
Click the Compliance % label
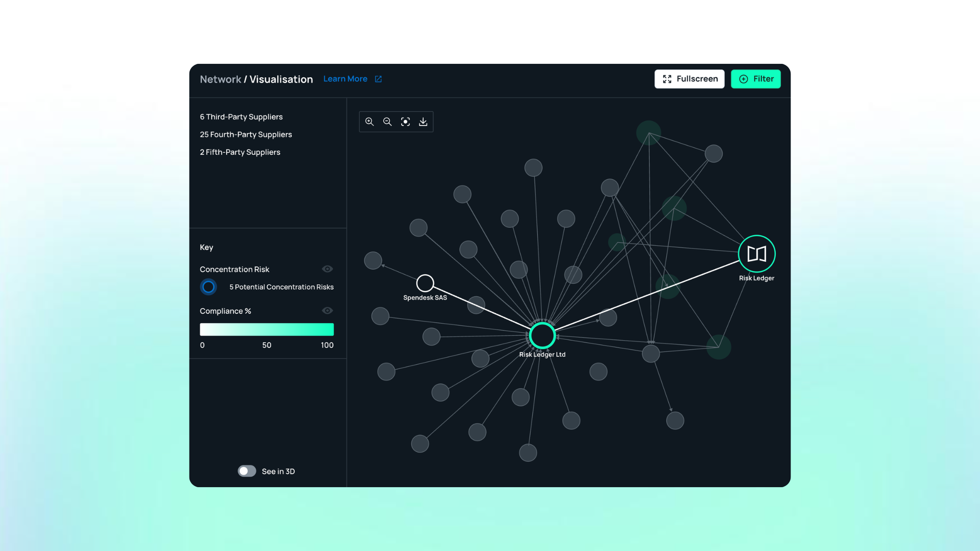225,311
